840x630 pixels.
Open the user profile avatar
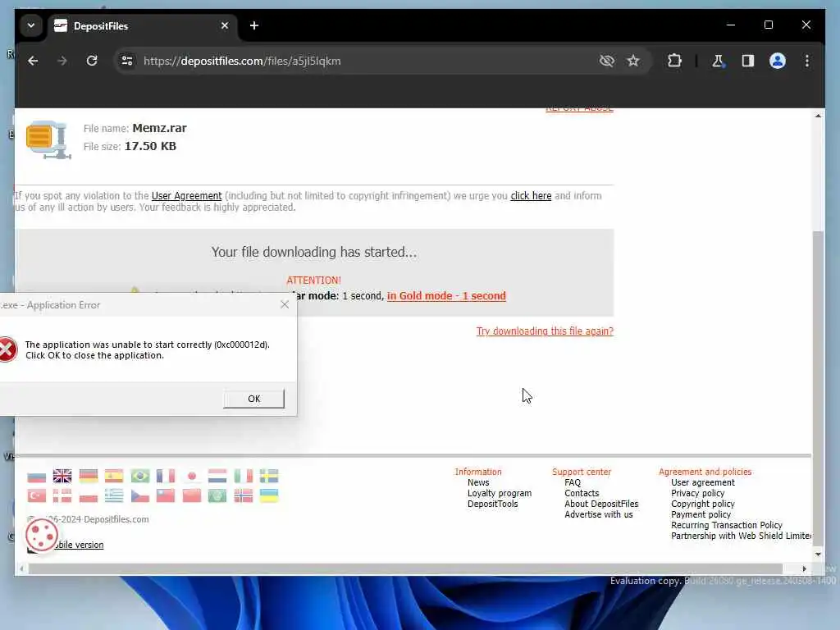tap(778, 61)
